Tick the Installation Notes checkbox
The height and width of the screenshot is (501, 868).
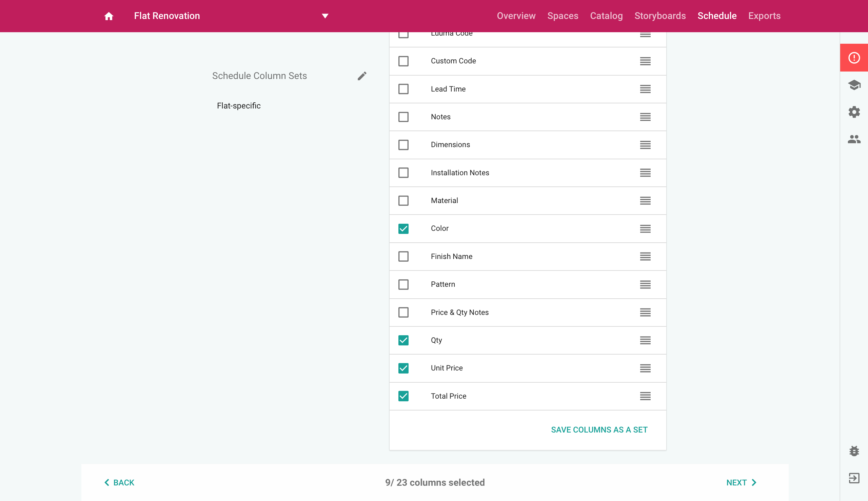[x=403, y=173]
